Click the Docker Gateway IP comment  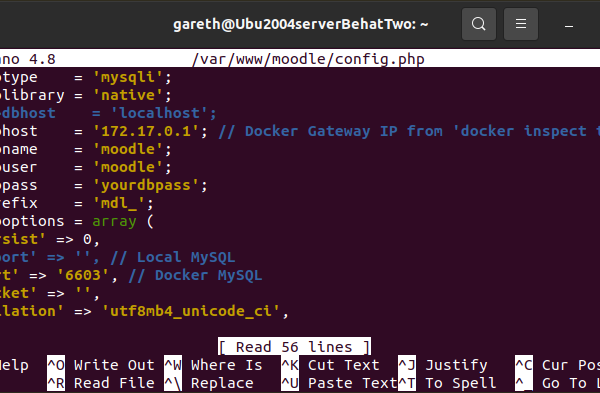pyautogui.click(x=409, y=131)
